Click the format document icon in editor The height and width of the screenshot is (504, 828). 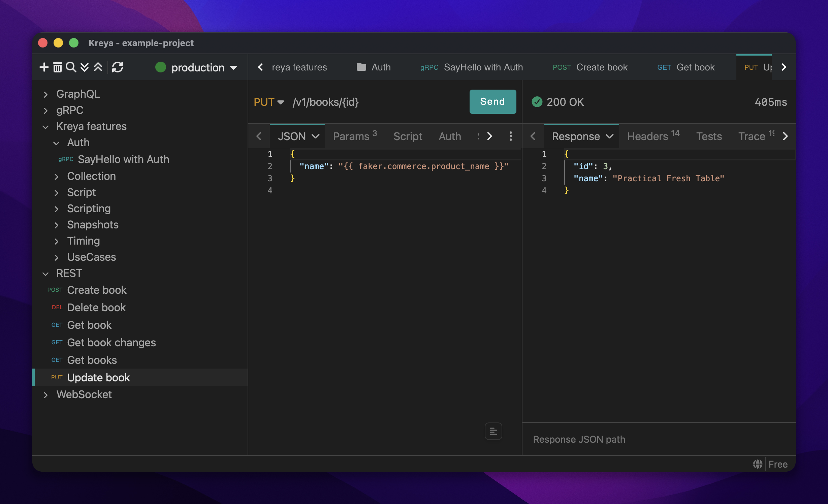point(493,431)
